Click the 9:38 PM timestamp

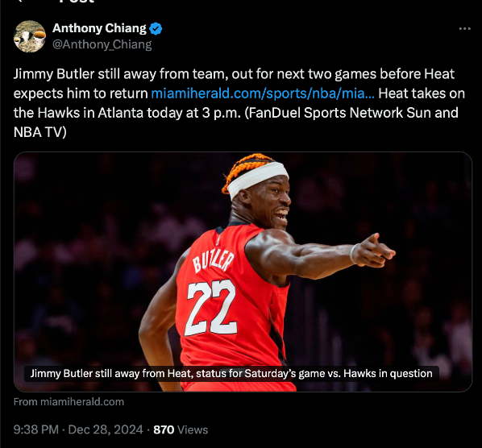(36, 429)
